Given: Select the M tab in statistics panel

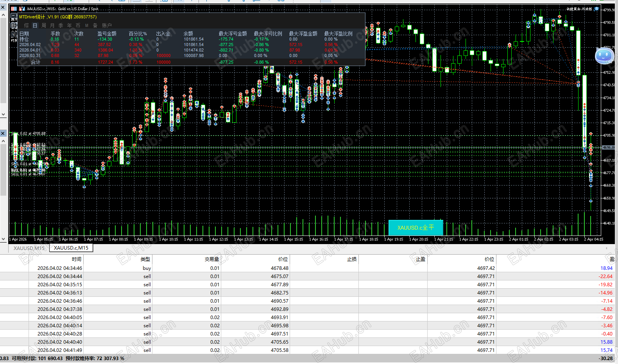Looking at the screenshot, I should coord(87,25).
